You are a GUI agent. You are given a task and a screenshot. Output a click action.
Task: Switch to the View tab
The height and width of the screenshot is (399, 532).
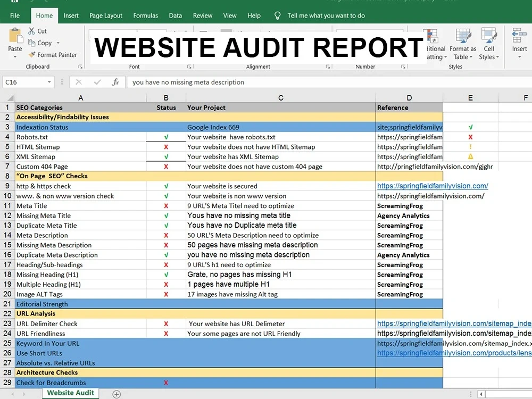[230, 15]
